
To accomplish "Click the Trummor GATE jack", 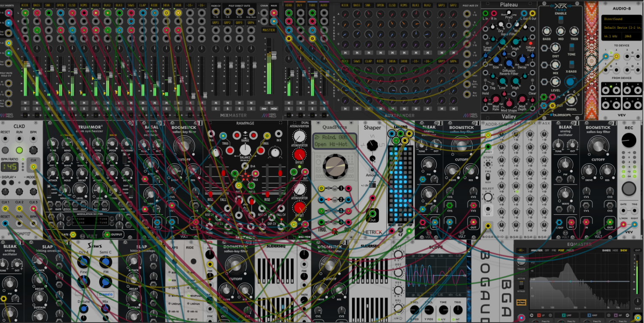I will pyautogui.click(x=73, y=235).
